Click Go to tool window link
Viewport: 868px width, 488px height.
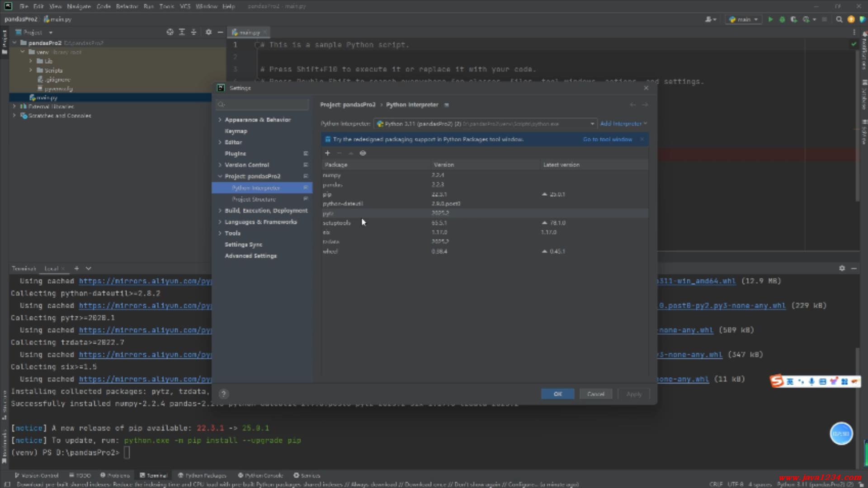(608, 139)
